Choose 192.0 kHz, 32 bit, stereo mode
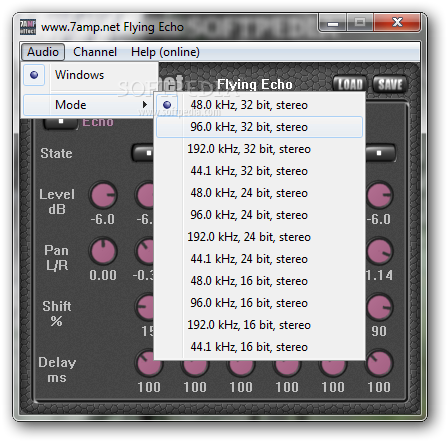Screen dimensions: 448x442 tap(259, 149)
